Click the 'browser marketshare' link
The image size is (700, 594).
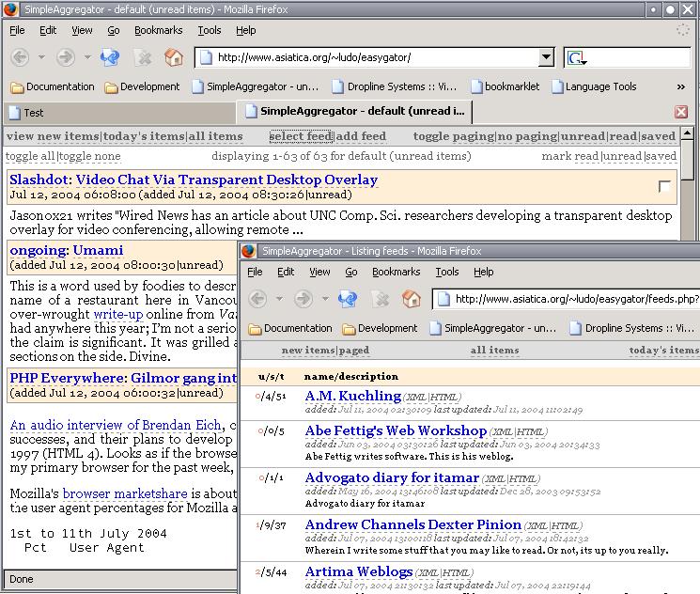[125, 493]
